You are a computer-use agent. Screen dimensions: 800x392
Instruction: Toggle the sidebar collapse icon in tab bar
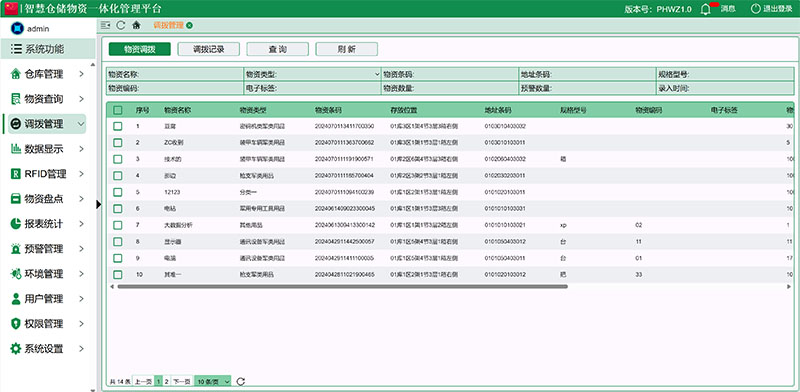[106, 25]
